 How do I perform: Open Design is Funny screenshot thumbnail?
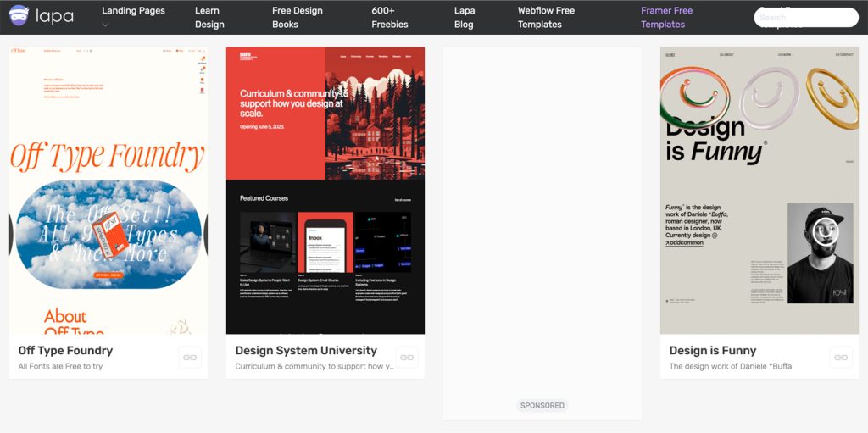pyautogui.click(x=759, y=191)
